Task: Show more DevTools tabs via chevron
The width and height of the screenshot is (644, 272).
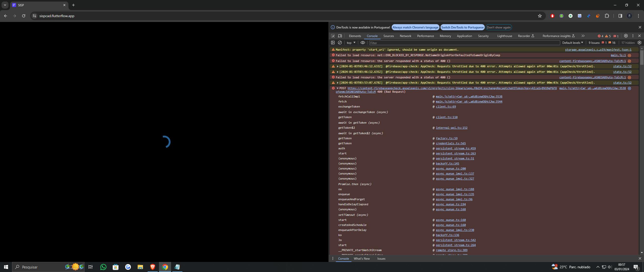Action: pos(583,36)
